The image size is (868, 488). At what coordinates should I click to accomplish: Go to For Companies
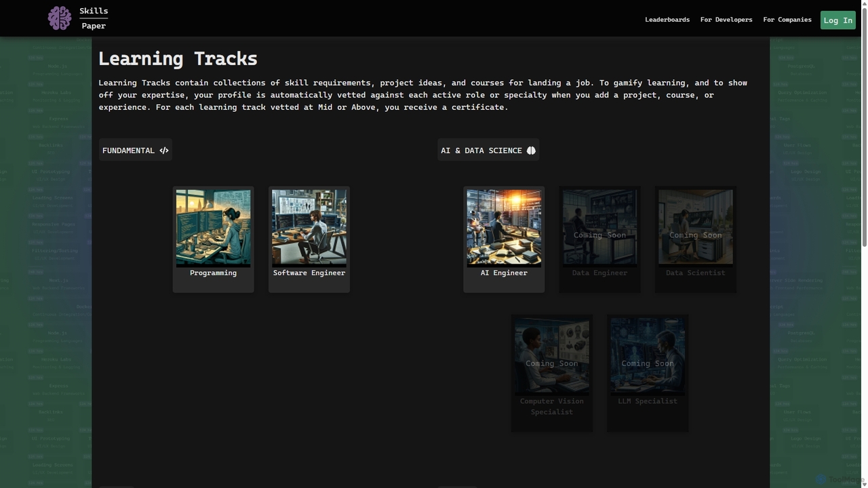click(787, 20)
